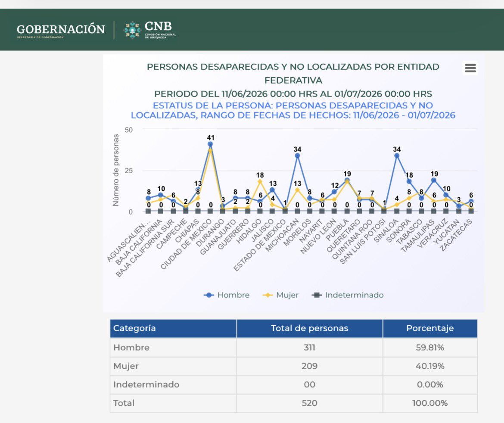Click the ZACATECAS axis label
504x423 pixels.
[x=456, y=235]
